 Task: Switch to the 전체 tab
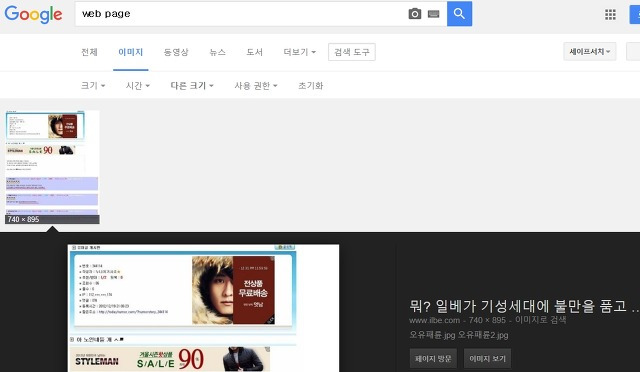point(89,52)
